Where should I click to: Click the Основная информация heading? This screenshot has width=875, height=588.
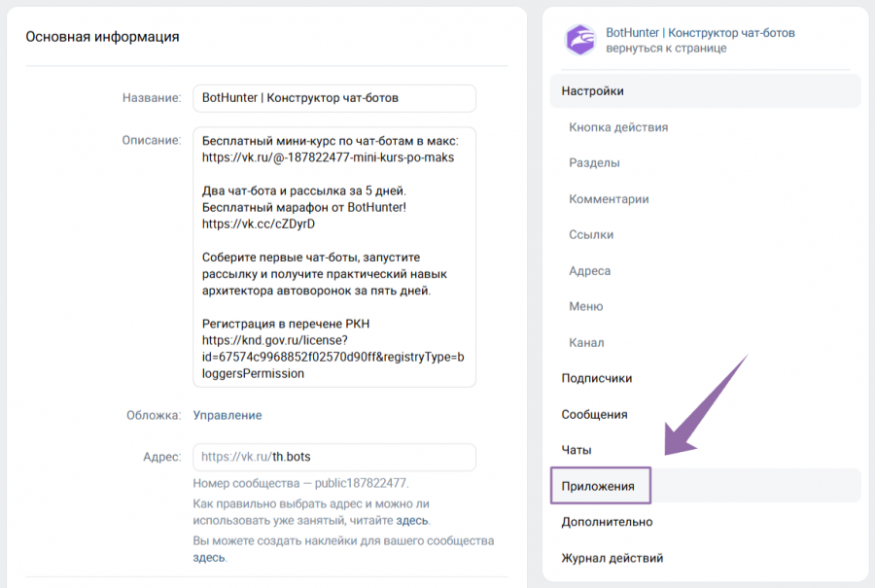click(x=103, y=37)
